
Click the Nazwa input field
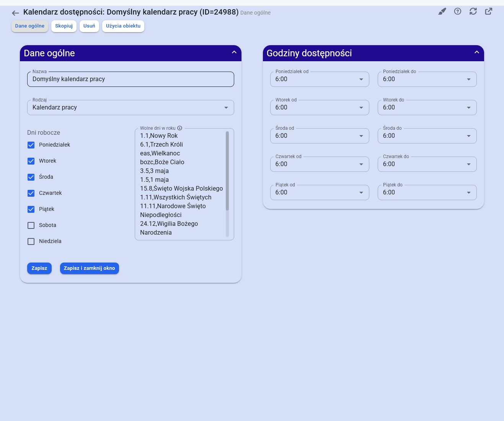(130, 79)
